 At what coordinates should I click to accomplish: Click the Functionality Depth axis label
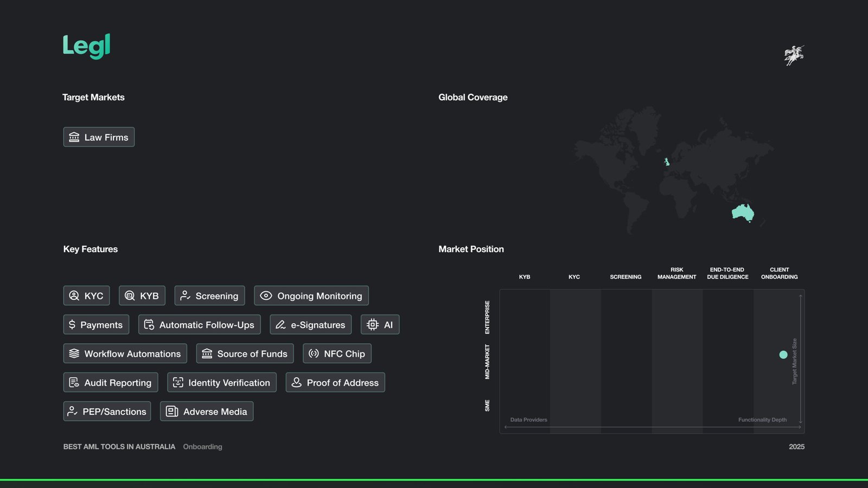[x=762, y=420]
